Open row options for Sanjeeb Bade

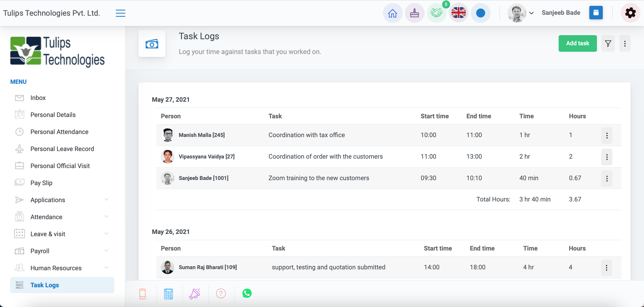tap(607, 179)
